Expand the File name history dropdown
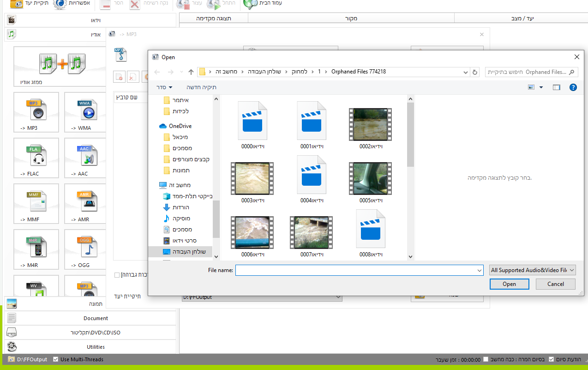 point(480,270)
